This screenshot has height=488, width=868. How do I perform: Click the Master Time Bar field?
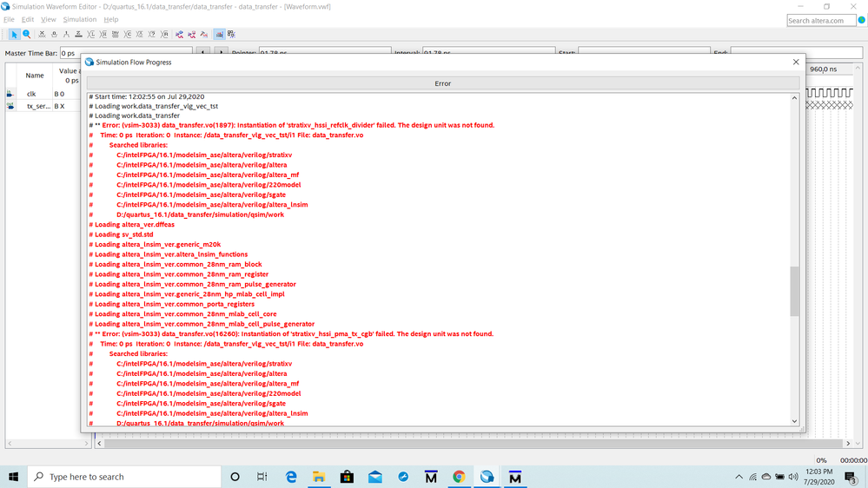[126, 53]
